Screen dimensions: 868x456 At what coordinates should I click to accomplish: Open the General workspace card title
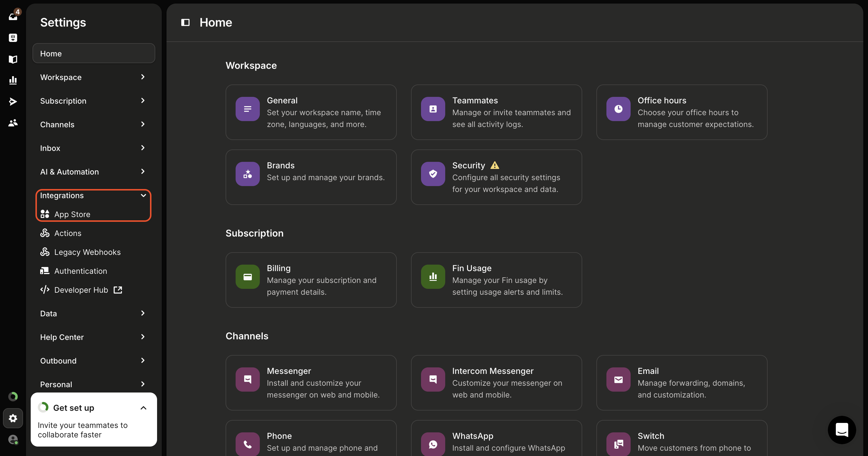click(x=282, y=100)
